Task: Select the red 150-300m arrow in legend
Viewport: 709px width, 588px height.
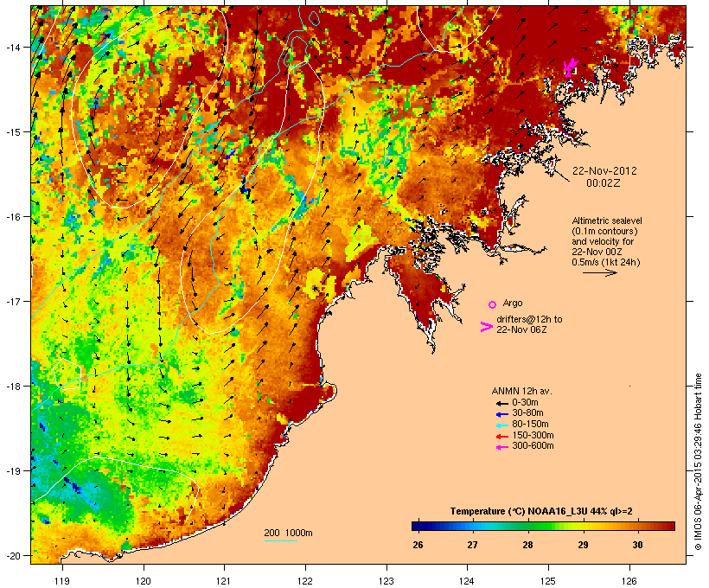Action: [502, 437]
